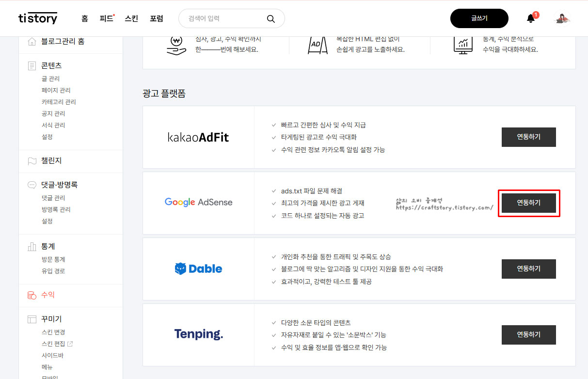The image size is (588, 379).
Task: Click the 글쓰기 button
Action: point(479,18)
